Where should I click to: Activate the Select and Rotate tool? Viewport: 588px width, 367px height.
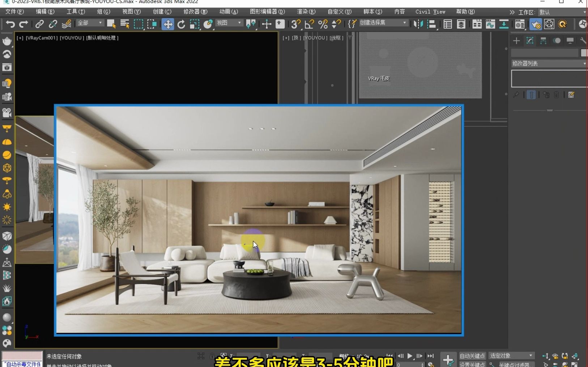pyautogui.click(x=181, y=24)
